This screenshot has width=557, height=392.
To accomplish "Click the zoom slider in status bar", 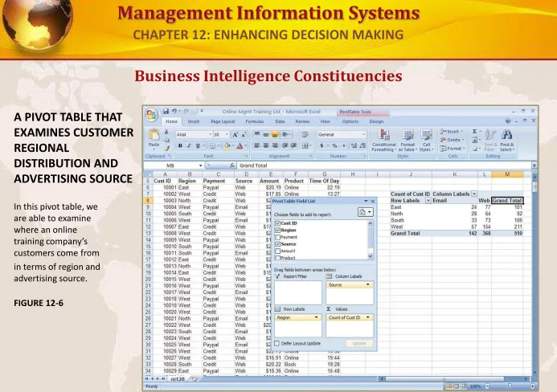I will point(510,386).
